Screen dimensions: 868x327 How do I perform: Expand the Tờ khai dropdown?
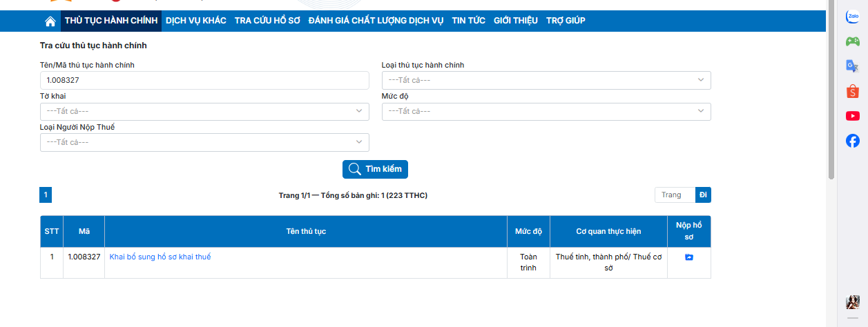click(204, 111)
